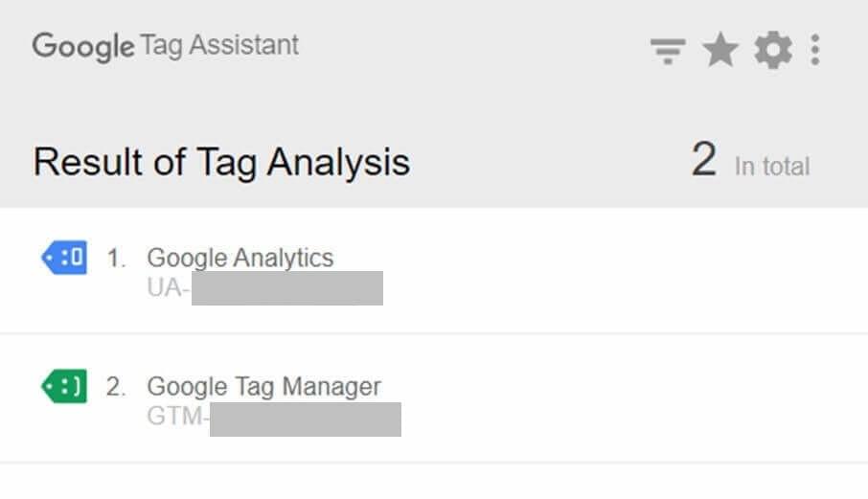Open the three-dot more options menu
The height and width of the screenshot is (499, 868).
(815, 50)
